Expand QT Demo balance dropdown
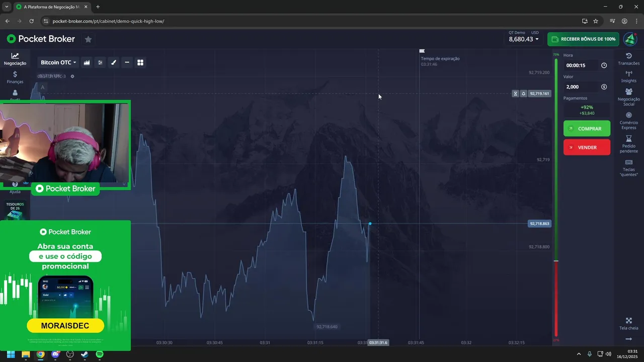Viewport: 644px width, 362px height. coord(524,39)
